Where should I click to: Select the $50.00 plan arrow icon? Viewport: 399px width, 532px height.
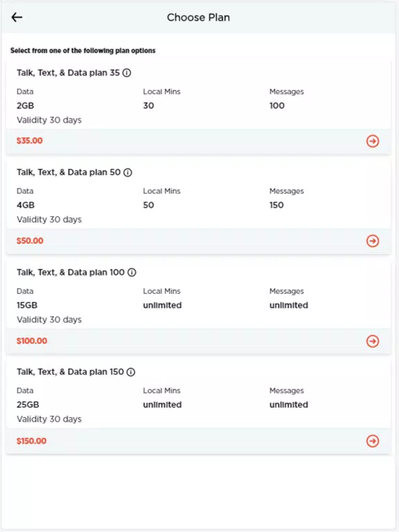373,241
